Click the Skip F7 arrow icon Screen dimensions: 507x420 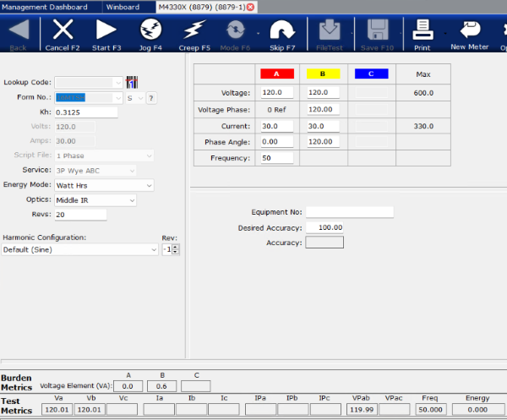click(x=281, y=30)
